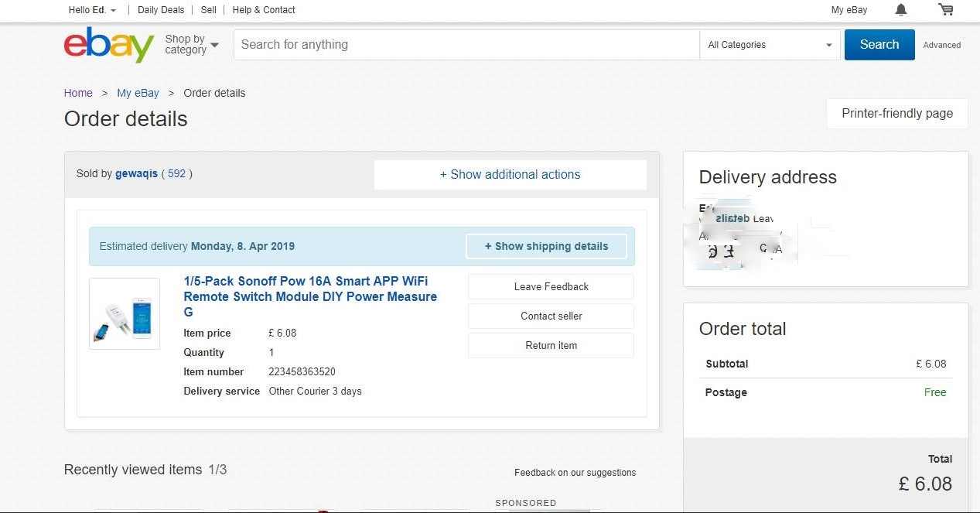
Task: View seller feedback score 592
Action: pyautogui.click(x=176, y=173)
